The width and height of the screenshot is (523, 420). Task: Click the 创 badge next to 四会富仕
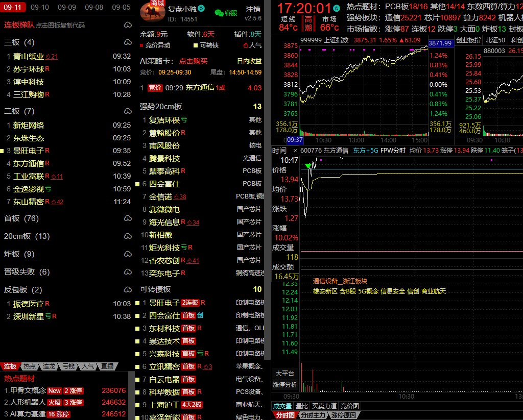pyautogui.click(x=200, y=315)
